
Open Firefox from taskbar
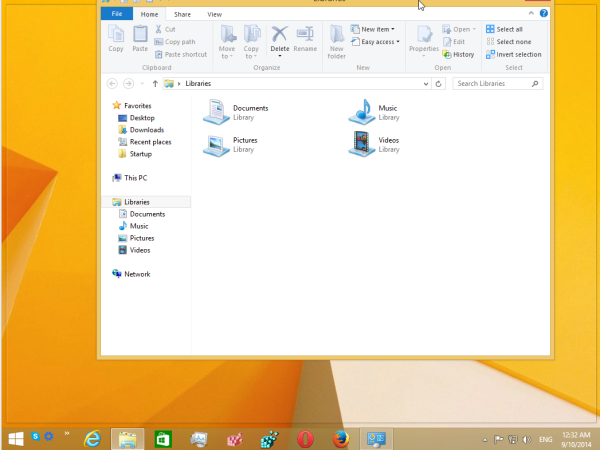341,439
